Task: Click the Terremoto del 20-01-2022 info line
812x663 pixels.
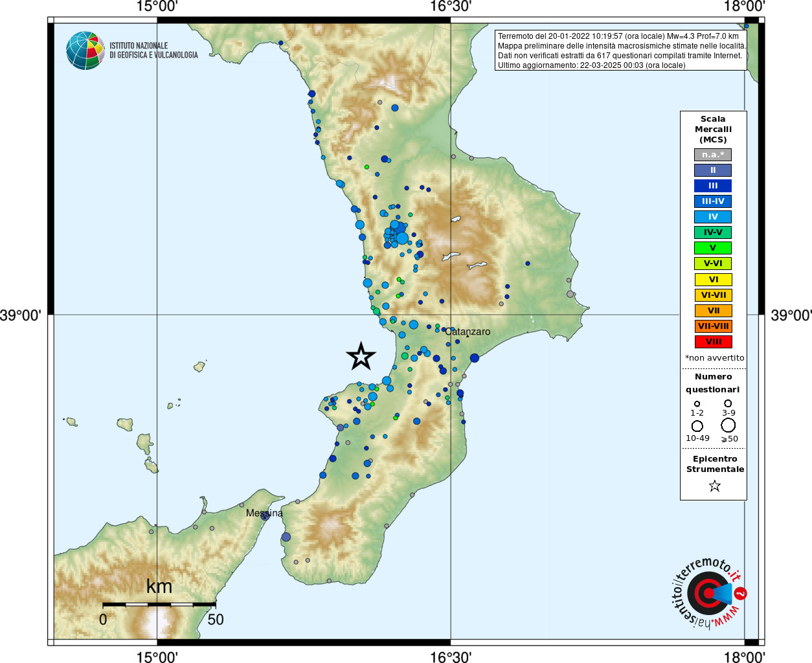Action: [x=618, y=36]
